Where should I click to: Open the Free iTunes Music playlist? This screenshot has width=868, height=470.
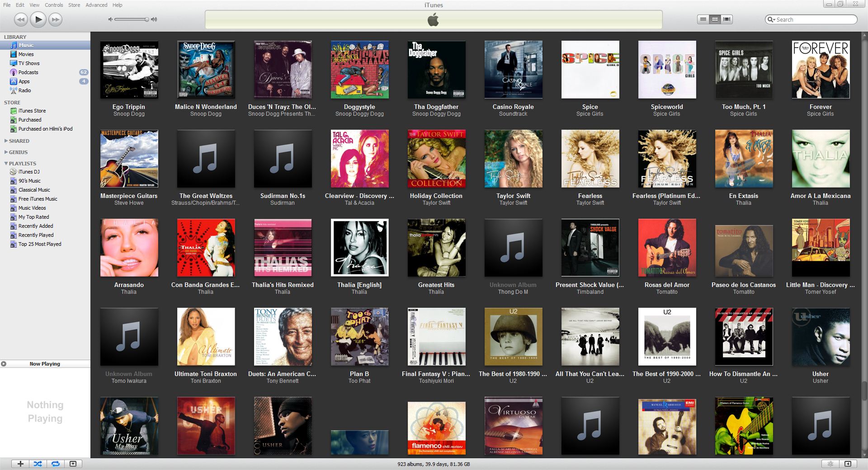45,199
